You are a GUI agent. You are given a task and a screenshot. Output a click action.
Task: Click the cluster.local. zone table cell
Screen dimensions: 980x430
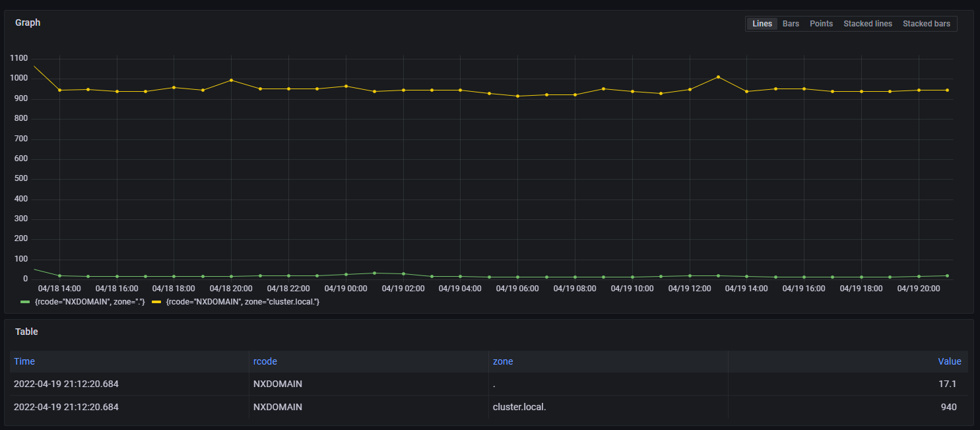click(608, 407)
